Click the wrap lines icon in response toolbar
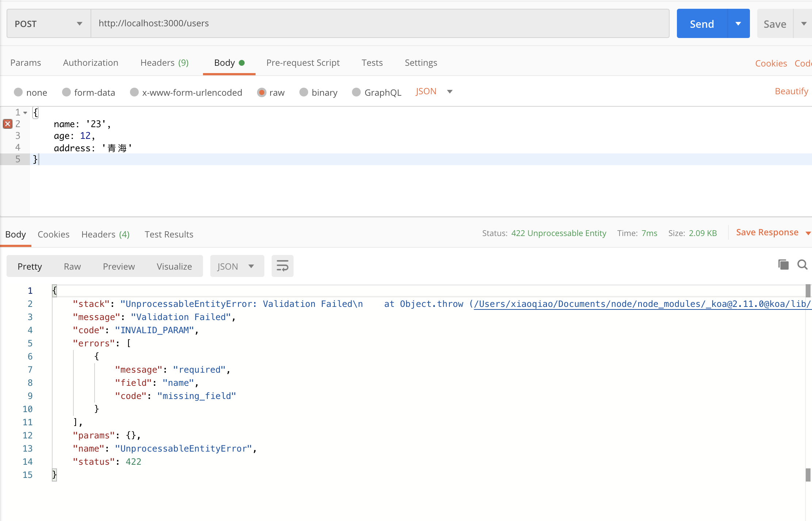The width and height of the screenshot is (812, 521). coord(282,266)
